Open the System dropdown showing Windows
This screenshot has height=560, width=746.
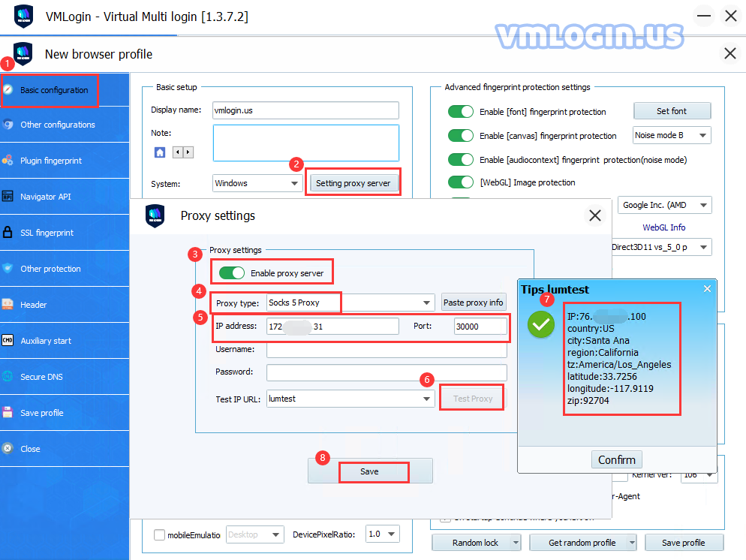[x=257, y=183]
